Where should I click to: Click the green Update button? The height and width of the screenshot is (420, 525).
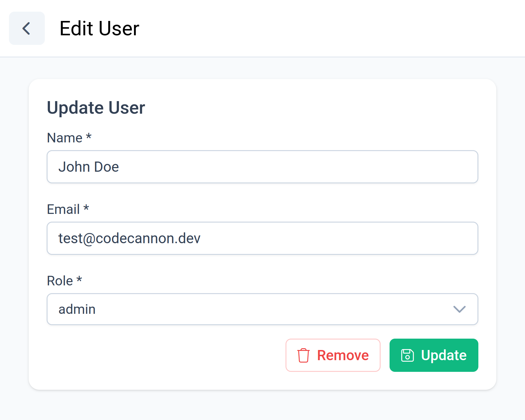tap(434, 355)
